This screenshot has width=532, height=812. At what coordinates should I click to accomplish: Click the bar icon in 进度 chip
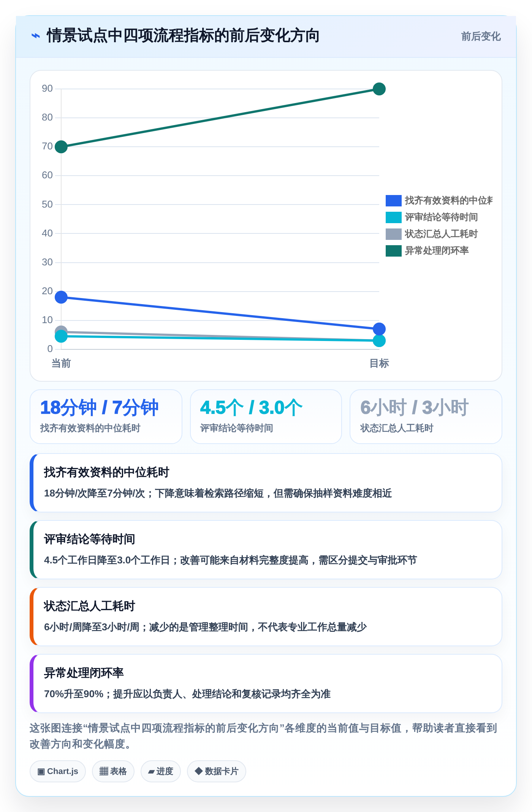[151, 772]
